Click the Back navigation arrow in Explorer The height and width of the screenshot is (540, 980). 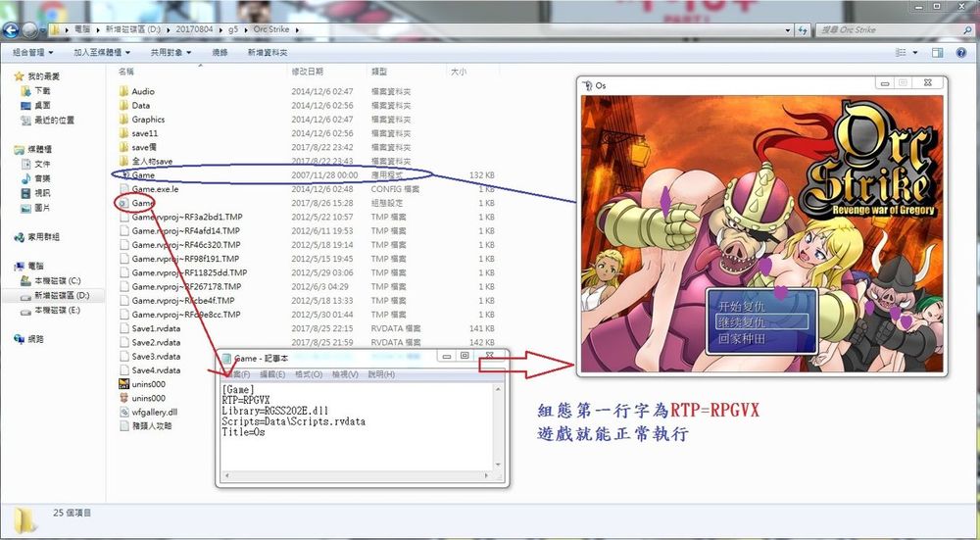click(13, 29)
